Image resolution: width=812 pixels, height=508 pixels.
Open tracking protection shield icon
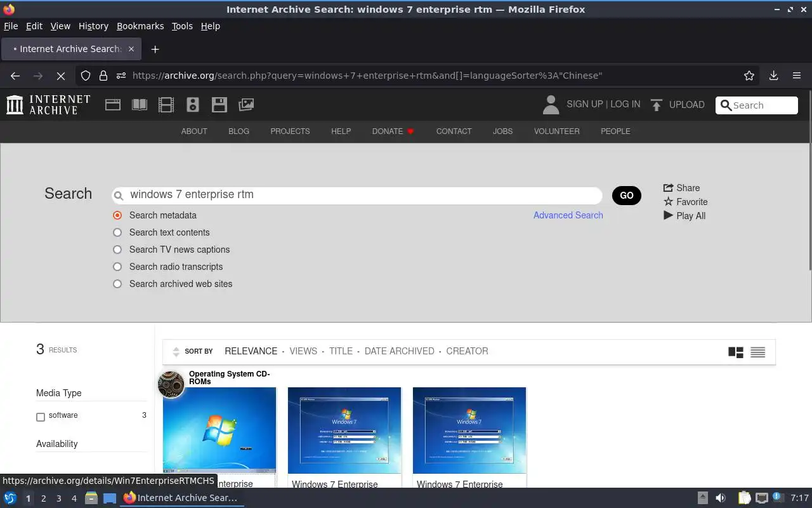86,76
